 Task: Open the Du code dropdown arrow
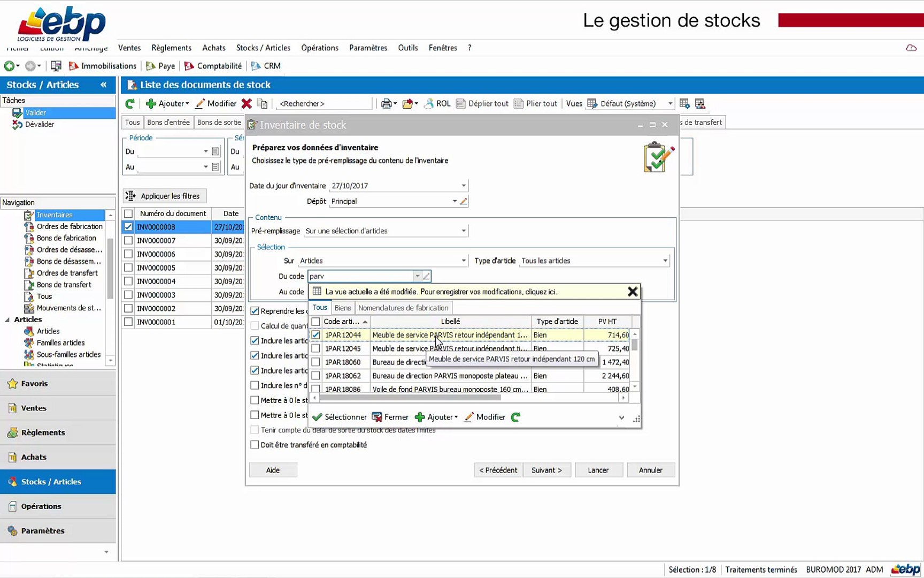[x=417, y=276]
